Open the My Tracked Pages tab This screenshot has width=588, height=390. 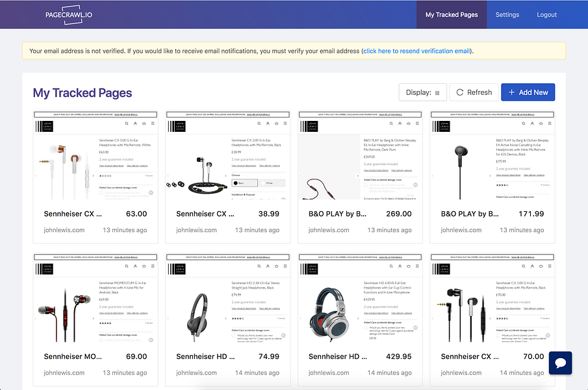pyautogui.click(x=452, y=14)
